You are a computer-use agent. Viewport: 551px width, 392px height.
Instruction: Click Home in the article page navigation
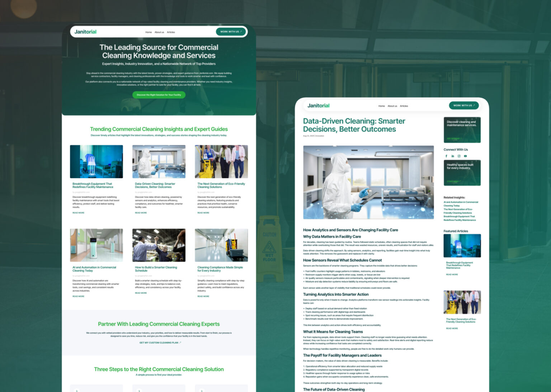click(x=382, y=106)
